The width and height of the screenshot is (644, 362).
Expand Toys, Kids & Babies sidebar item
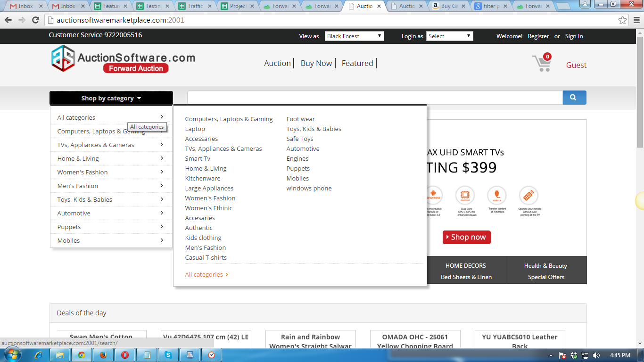(x=111, y=199)
